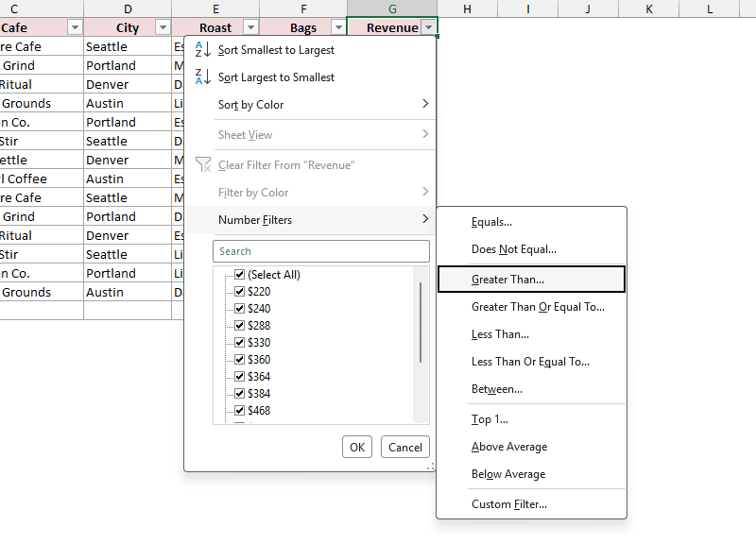Select Does Not Equal... filter

531,249
